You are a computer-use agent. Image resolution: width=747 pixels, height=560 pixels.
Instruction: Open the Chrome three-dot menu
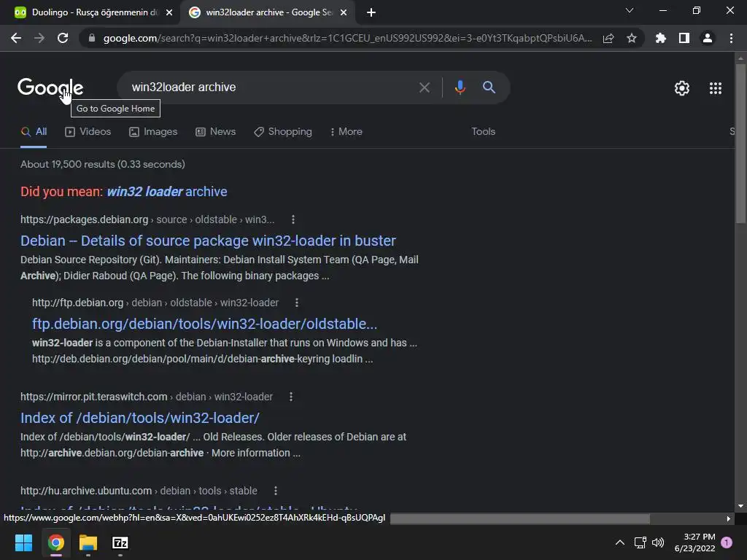coord(731,38)
